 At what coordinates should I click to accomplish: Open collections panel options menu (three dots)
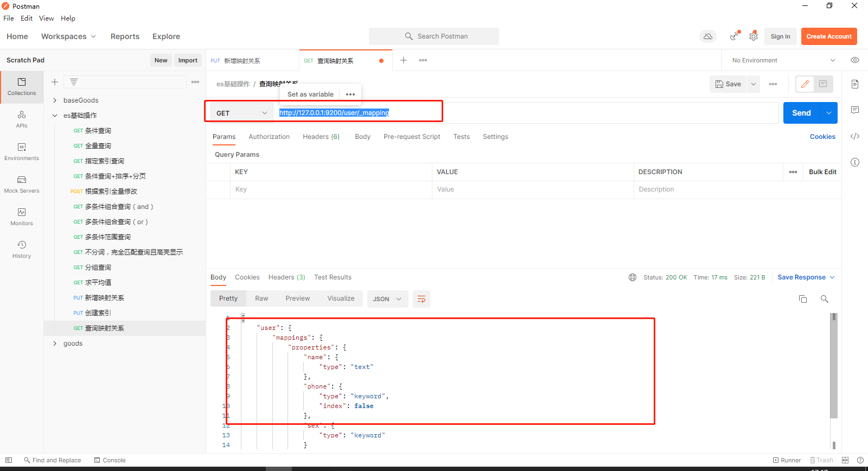[195, 82]
